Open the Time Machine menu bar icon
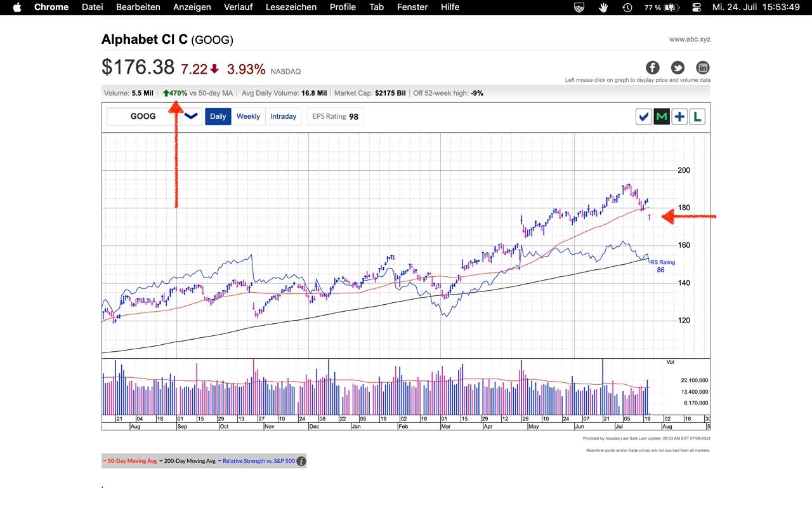Image resolution: width=812 pixels, height=508 pixels. pyautogui.click(x=627, y=7)
